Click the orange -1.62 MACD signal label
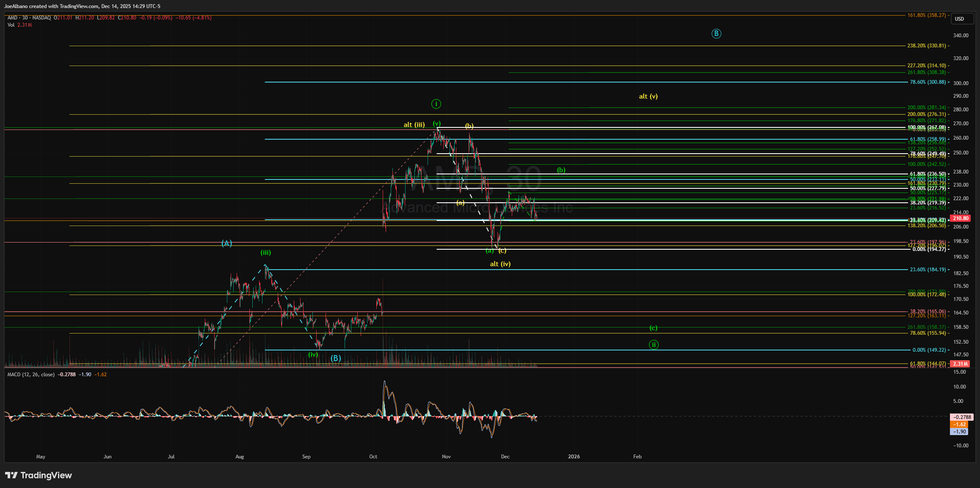 959,425
